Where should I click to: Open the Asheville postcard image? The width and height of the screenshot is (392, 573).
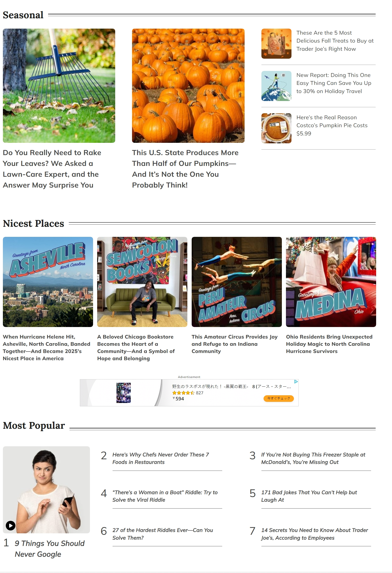click(48, 282)
